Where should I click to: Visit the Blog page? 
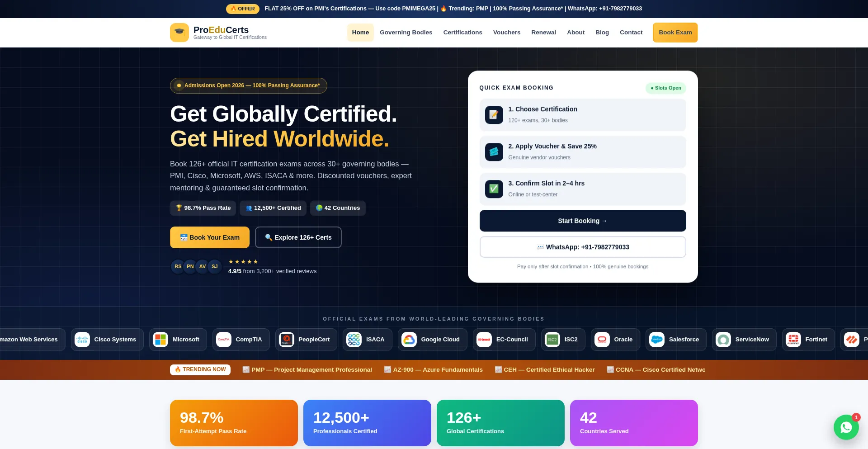[x=602, y=33]
